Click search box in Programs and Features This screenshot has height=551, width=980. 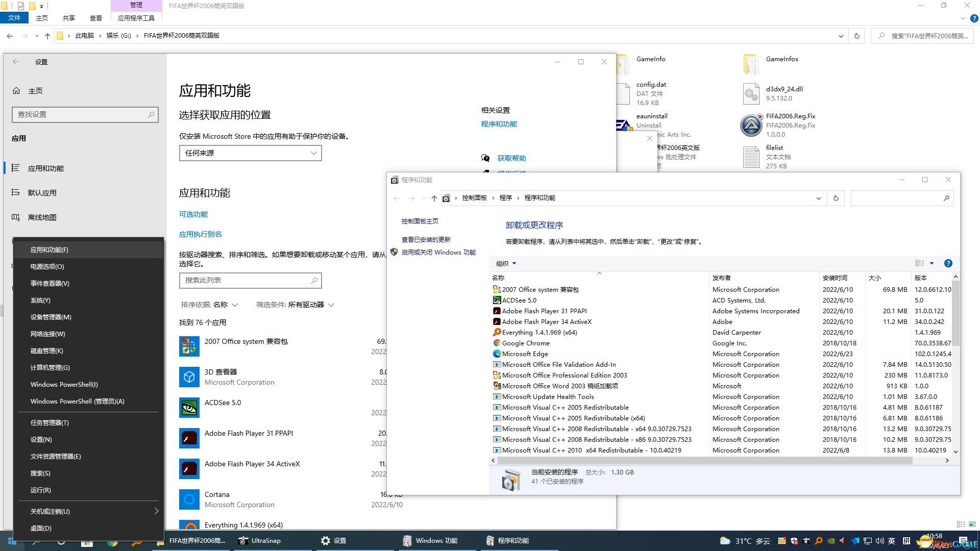coord(901,198)
